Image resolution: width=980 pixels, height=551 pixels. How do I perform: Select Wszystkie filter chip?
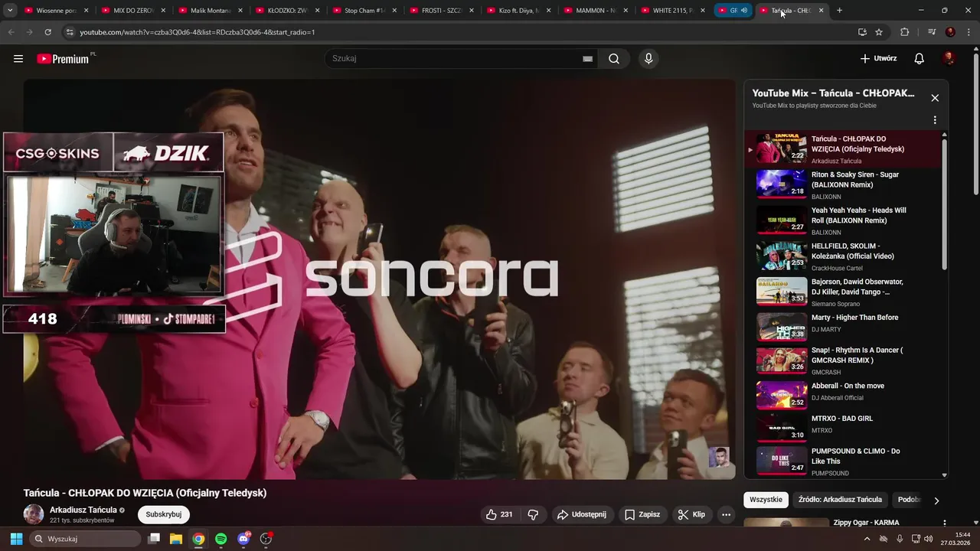(766, 500)
